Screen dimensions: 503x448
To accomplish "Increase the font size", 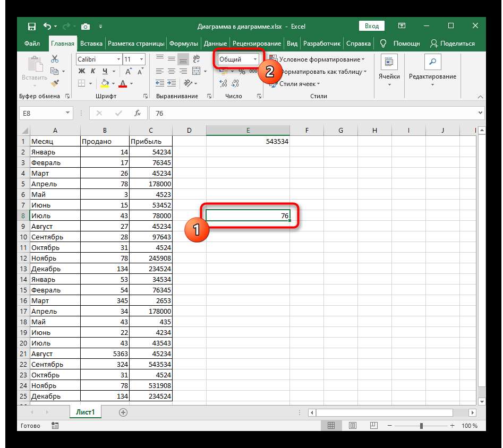I will (129, 71).
